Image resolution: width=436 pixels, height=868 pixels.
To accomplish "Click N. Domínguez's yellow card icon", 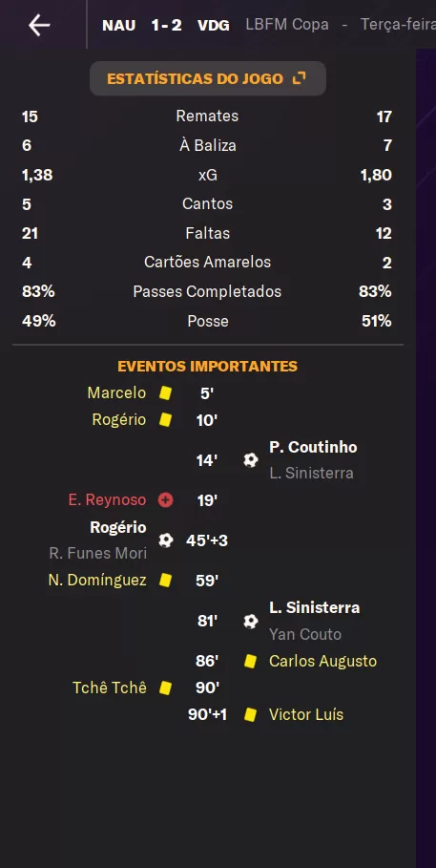I will (165, 581).
